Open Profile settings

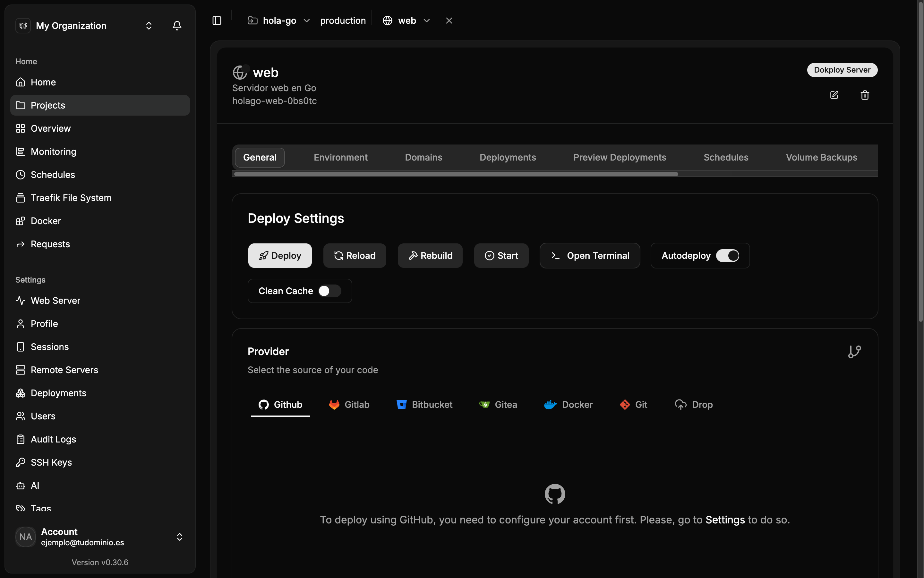(x=100, y=324)
